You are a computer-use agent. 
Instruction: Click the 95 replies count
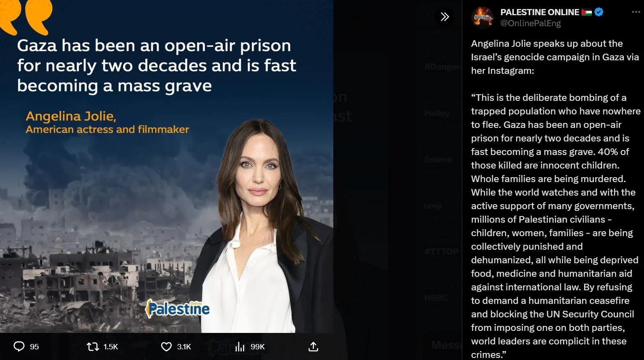point(34,347)
